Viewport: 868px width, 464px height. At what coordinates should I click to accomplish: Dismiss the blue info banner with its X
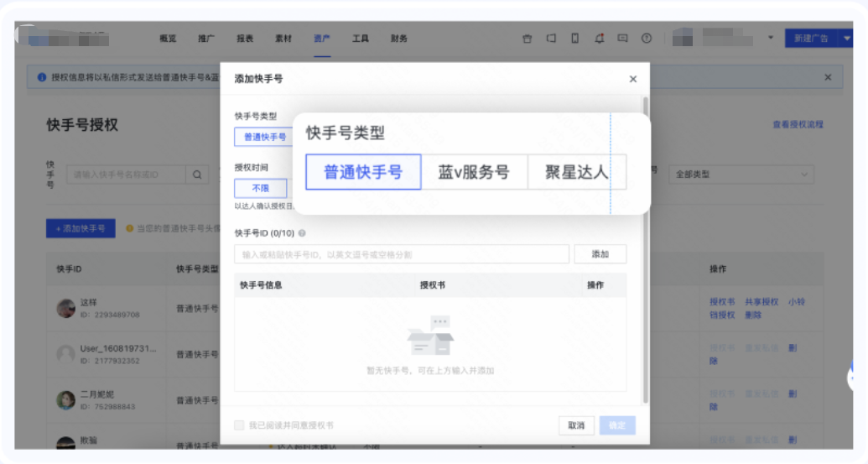[828, 77]
